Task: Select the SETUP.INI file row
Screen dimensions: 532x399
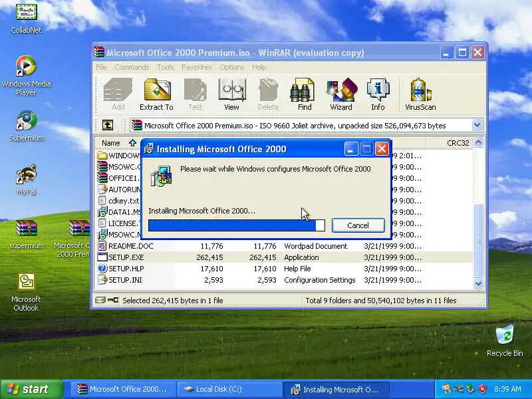Action: pyautogui.click(x=284, y=280)
